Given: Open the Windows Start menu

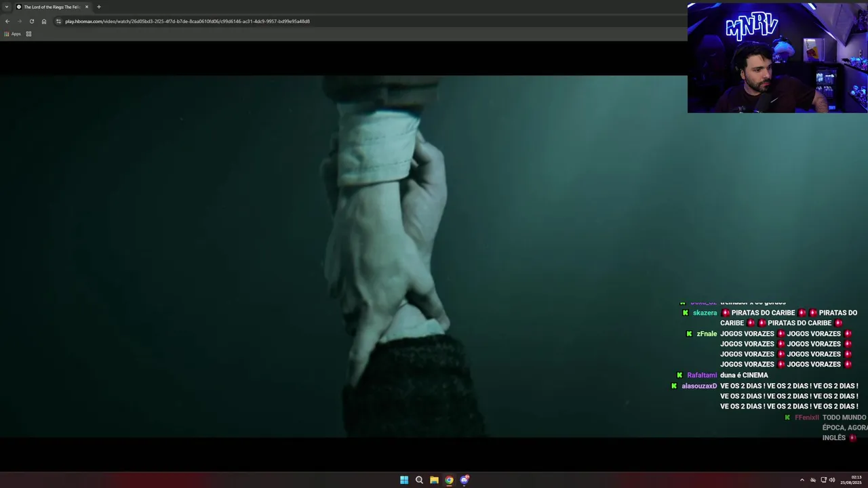Looking at the screenshot, I should 404,480.
